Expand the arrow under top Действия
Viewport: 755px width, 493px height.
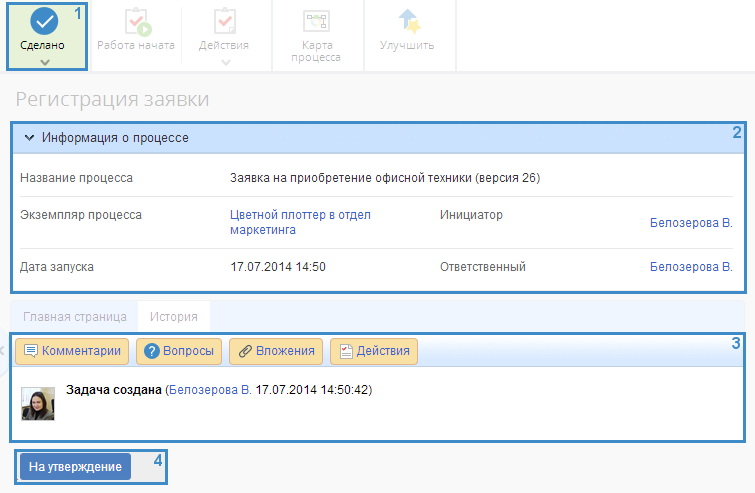(x=226, y=62)
